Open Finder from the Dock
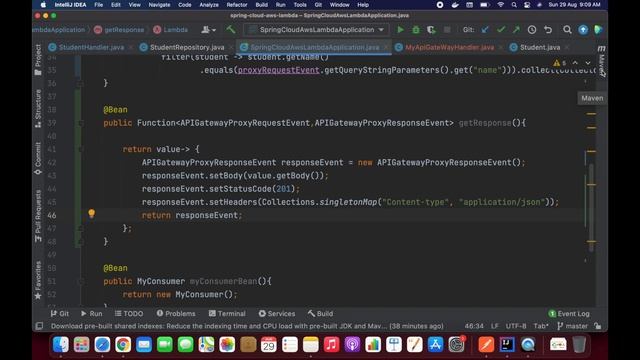 point(61,344)
